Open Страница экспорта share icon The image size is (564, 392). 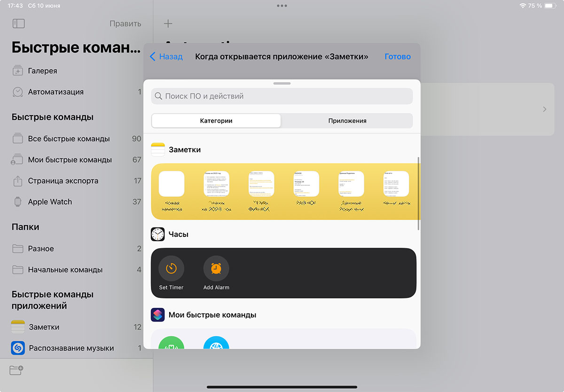tap(17, 180)
